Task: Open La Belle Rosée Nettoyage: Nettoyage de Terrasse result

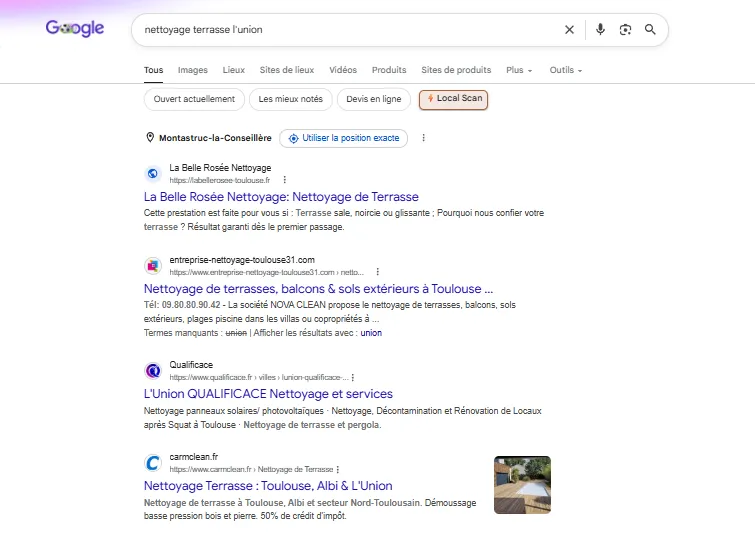Action: 281,197
